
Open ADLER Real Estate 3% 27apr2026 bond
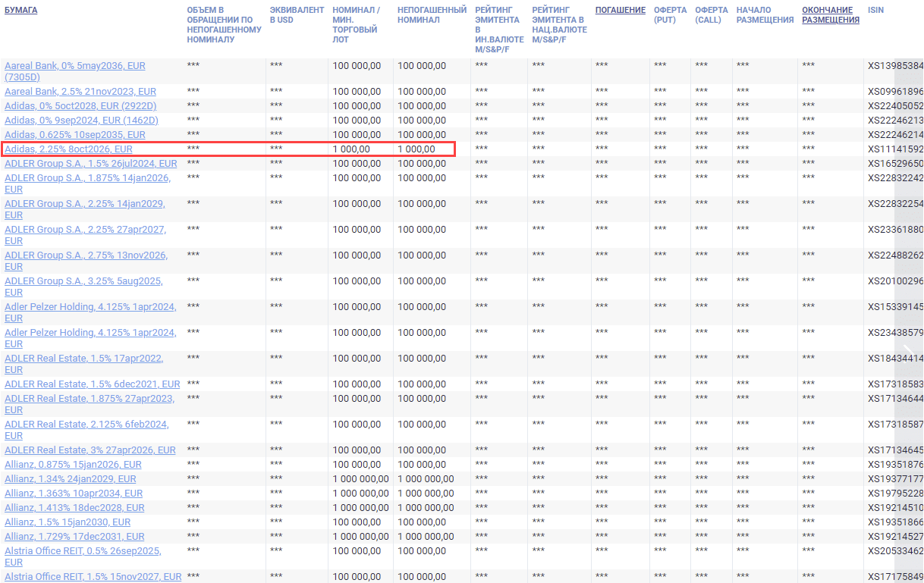pyautogui.click(x=90, y=450)
